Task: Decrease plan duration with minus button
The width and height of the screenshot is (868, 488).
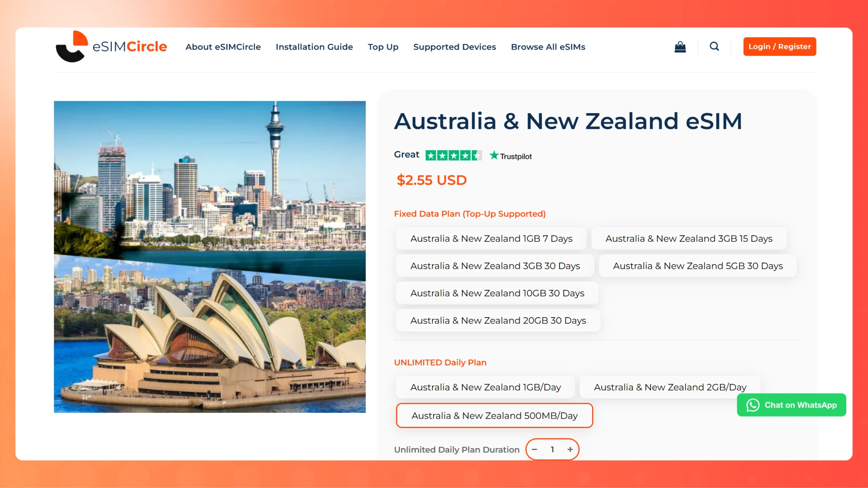Action: [x=534, y=450]
